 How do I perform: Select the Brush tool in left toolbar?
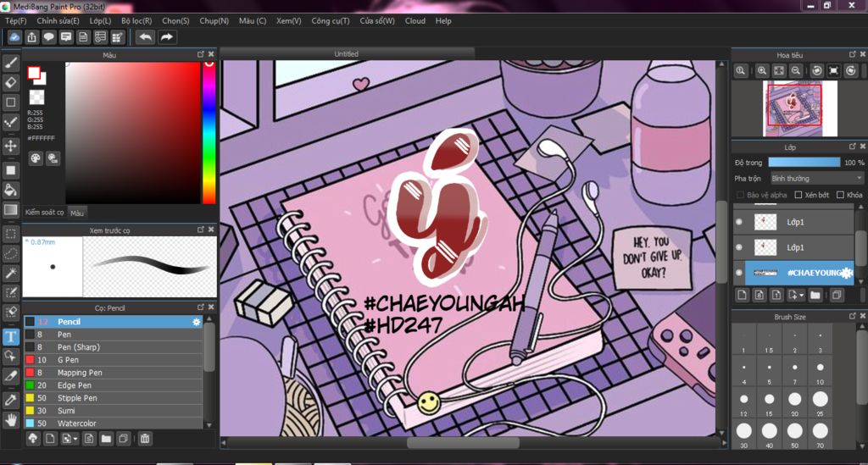point(10,63)
